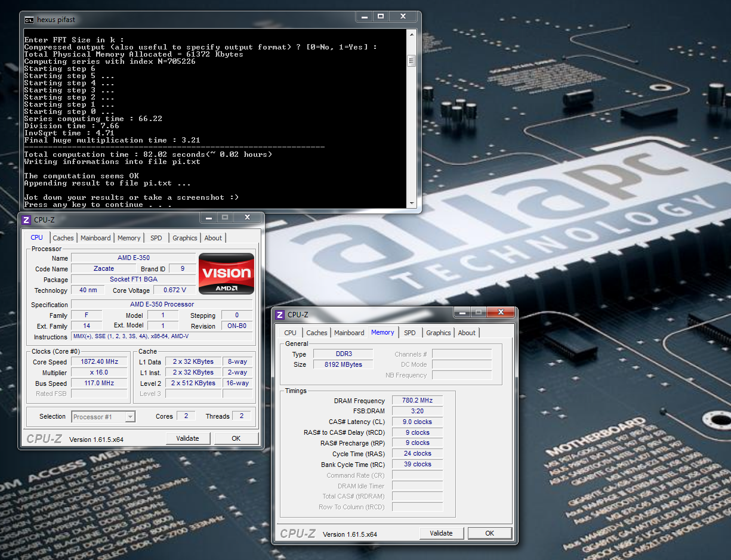Click the FSB:DRAM value 3:20
Screen dimensions: 731x560
pyautogui.click(x=417, y=411)
